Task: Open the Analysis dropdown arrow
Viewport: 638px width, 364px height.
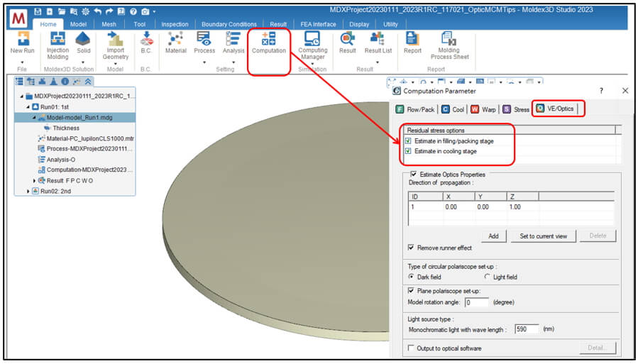Action: point(233,62)
